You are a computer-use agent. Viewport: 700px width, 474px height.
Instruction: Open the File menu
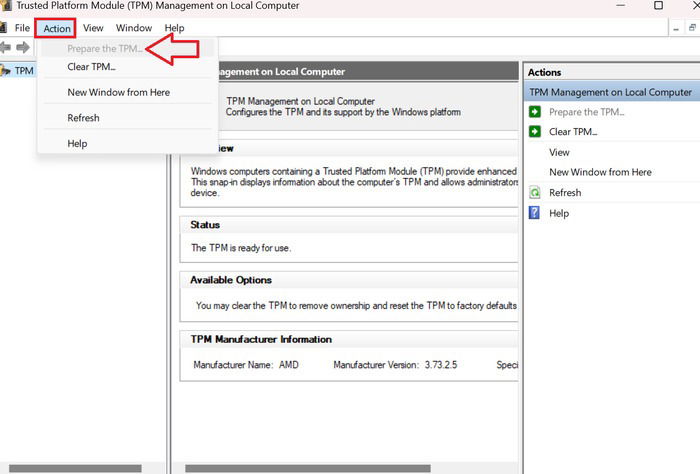22,28
